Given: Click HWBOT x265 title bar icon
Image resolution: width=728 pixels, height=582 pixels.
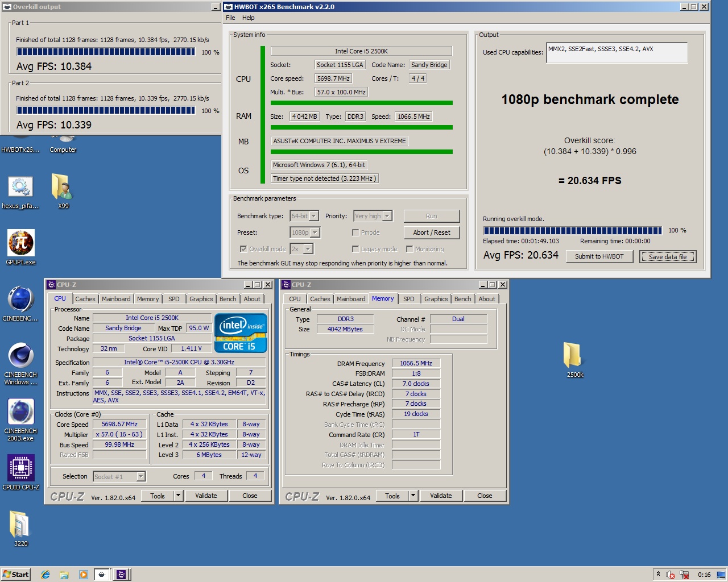Looking at the screenshot, I should 229,7.
